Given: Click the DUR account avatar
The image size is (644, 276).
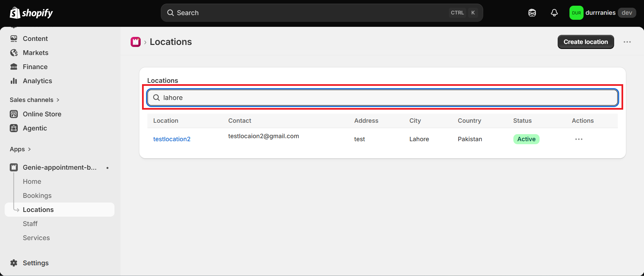Looking at the screenshot, I should point(576,13).
